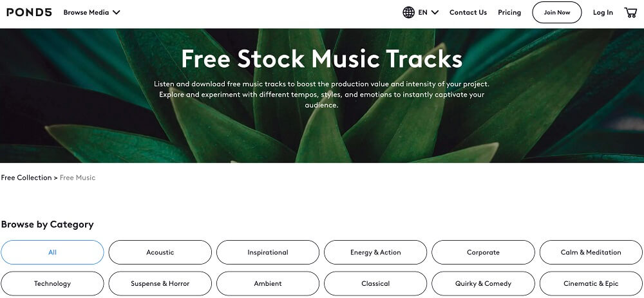
Task: Click the Pond5 logo
Action: tap(29, 12)
